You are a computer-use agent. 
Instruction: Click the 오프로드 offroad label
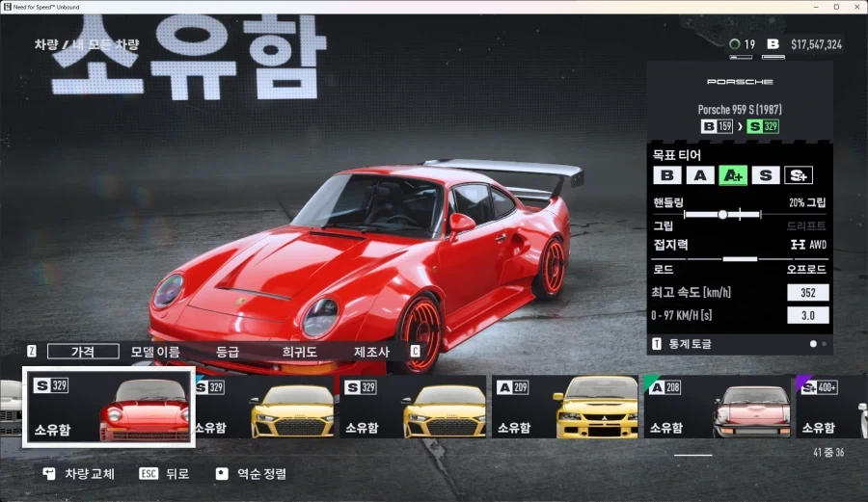[x=806, y=269]
